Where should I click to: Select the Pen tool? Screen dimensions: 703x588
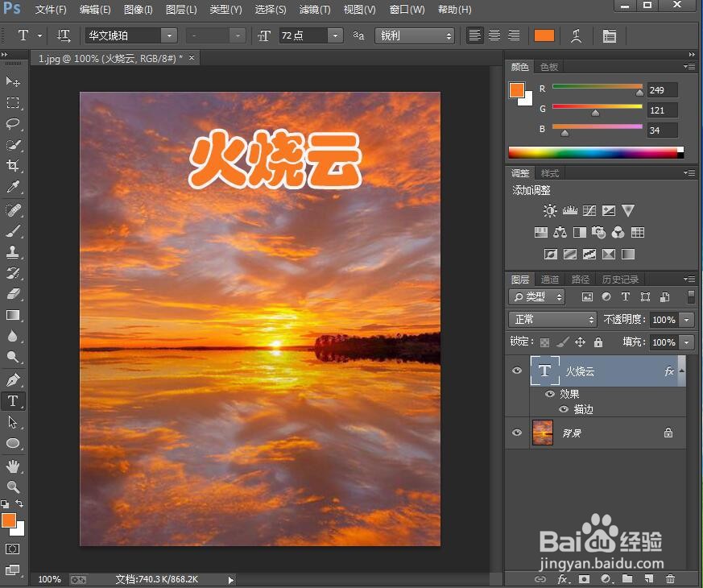[13, 380]
